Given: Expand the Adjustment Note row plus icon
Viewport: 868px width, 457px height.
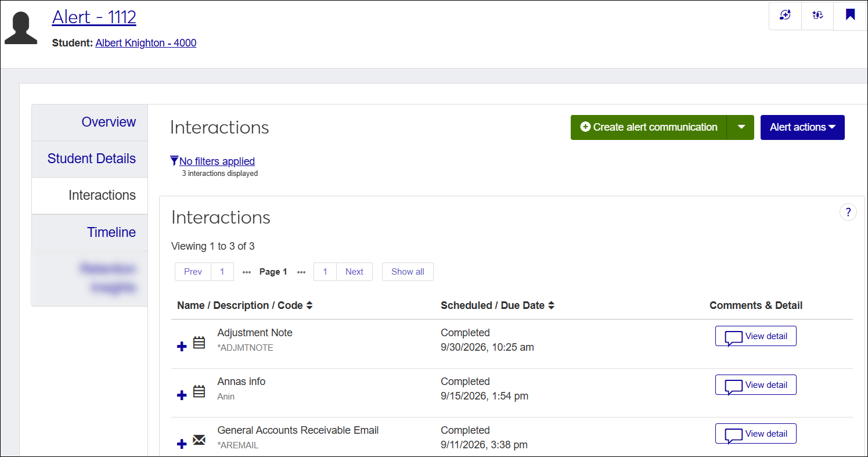Looking at the screenshot, I should (x=182, y=346).
